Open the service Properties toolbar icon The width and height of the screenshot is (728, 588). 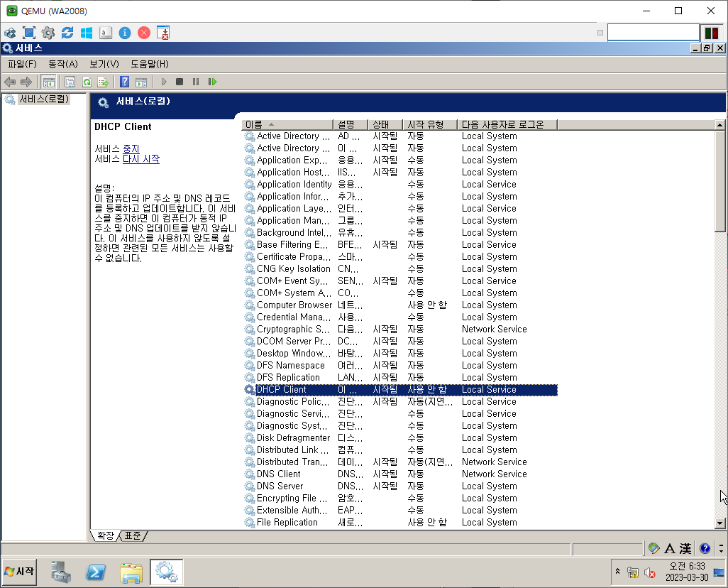(70, 82)
